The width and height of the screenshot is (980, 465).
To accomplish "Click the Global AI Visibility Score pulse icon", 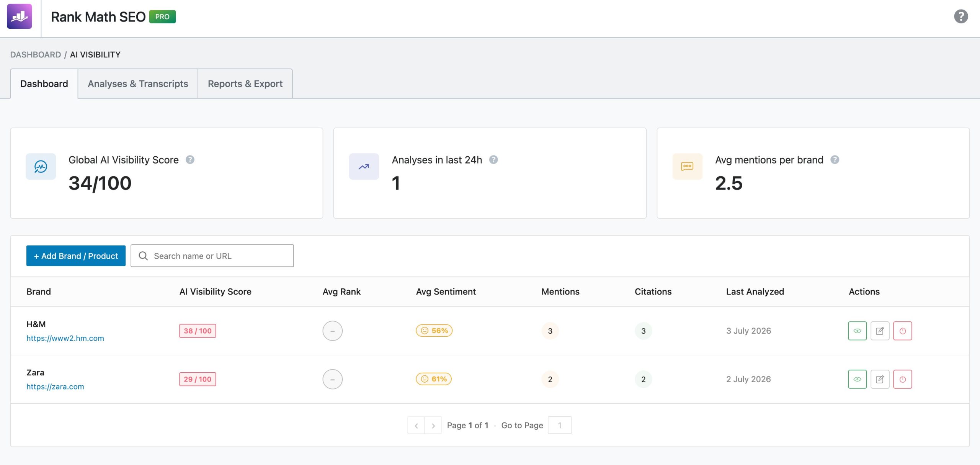I will coord(41,167).
